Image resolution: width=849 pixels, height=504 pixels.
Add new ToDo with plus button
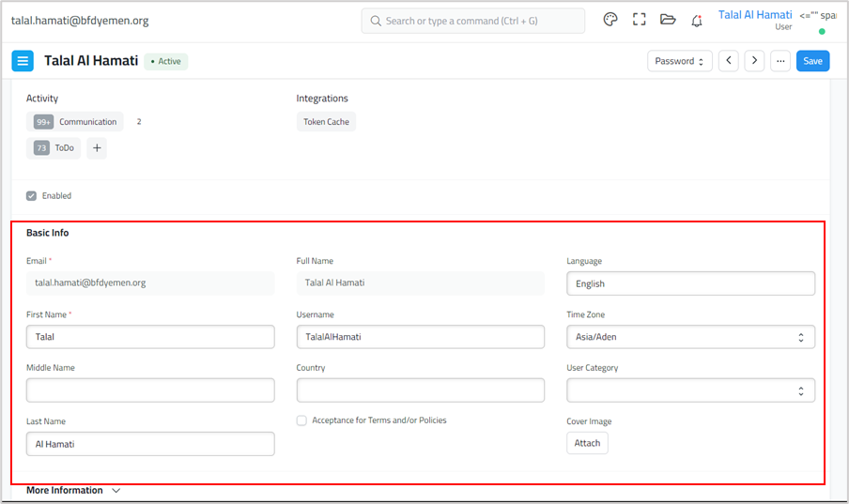point(97,147)
